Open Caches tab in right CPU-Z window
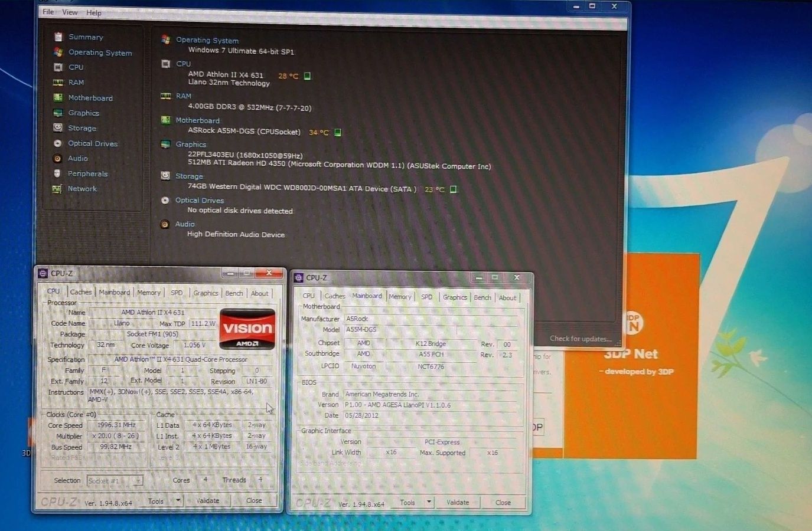Viewport: 812px width, 531px height. [x=335, y=296]
